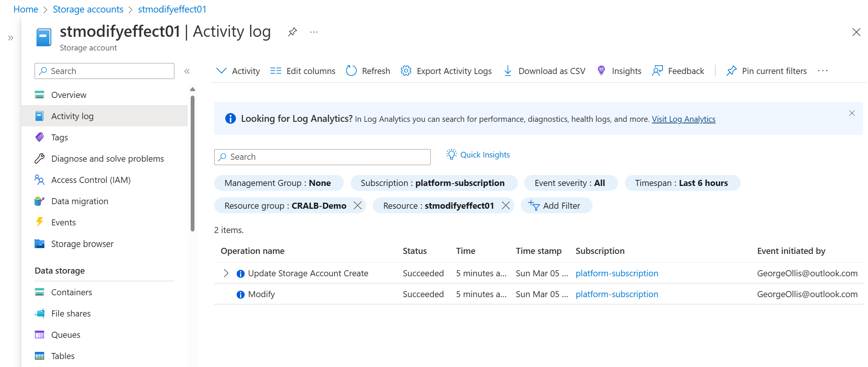Click the Visit Log Analytics link
Viewport: 868px width, 367px height.
pos(683,119)
